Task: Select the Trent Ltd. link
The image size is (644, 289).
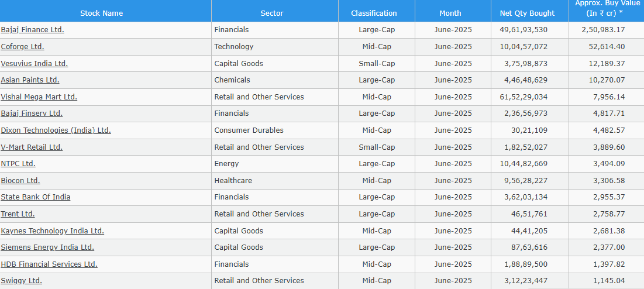Action: [x=18, y=214]
